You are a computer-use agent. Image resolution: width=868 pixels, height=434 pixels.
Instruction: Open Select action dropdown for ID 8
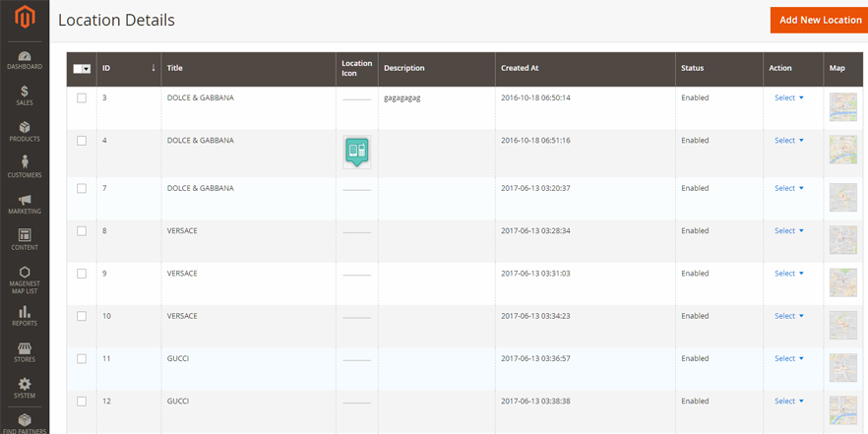click(x=789, y=231)
